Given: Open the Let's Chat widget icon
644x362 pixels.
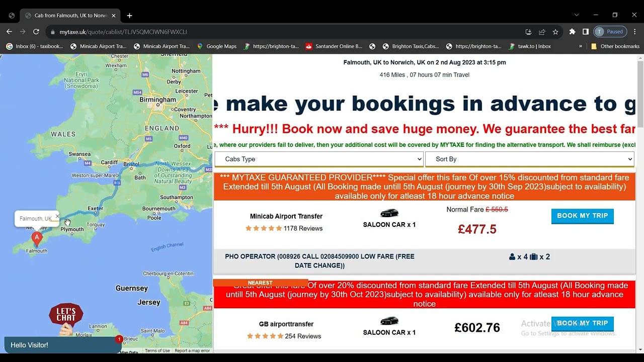Looking at the screenshot, I should tap(66, 319).
